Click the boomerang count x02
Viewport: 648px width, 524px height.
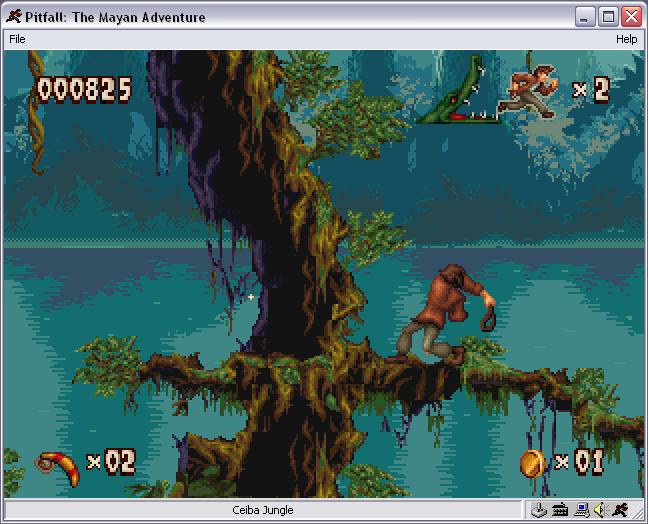pyautogui.click(x=111, y=461)
